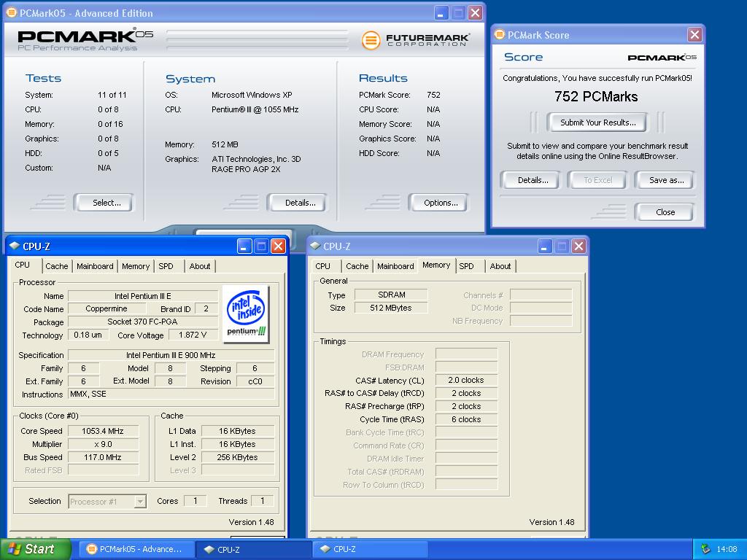Open About tab in right CPU-Z window
This screenshot has height=560, width=747.
tap(500, 266)
